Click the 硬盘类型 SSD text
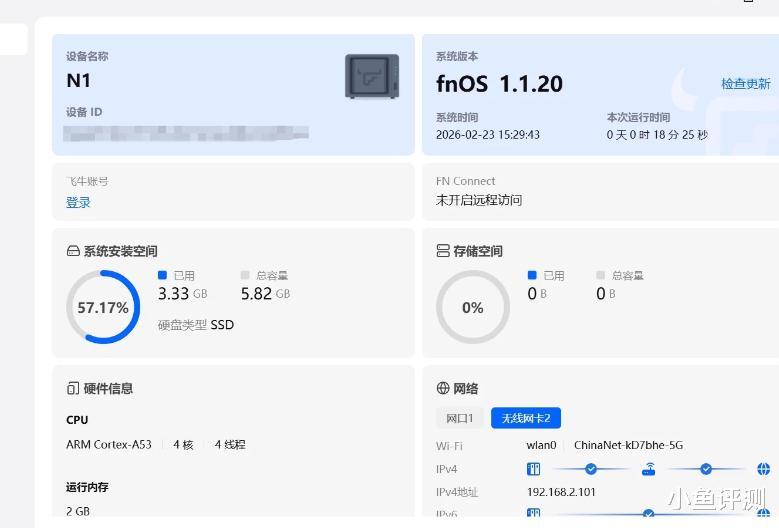779x528 pixels. (x=196, y=325)
